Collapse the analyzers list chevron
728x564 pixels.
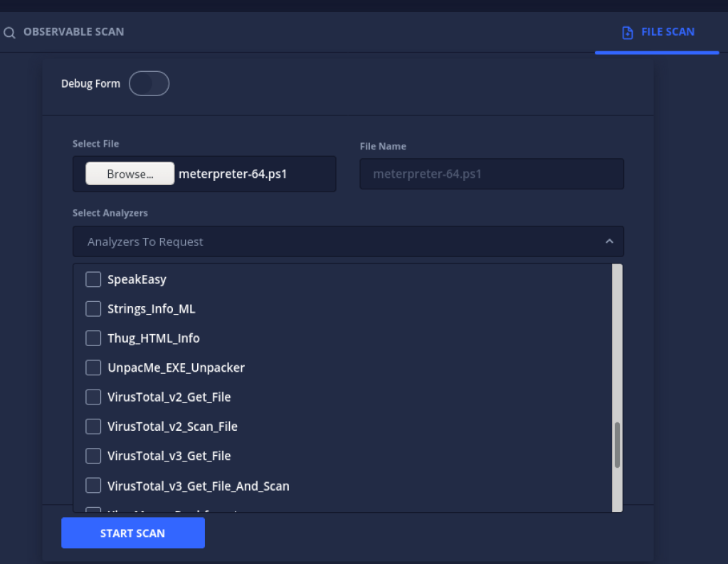(x=609, y=241)
